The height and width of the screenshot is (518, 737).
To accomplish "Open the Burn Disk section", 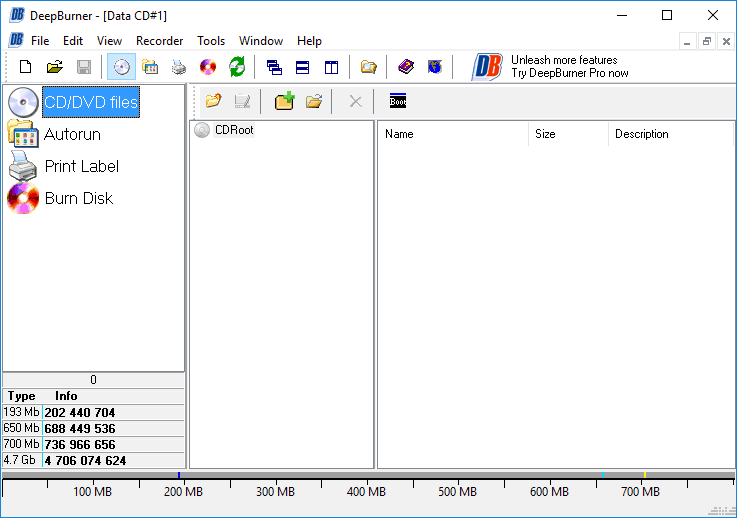I will tap(79, 198).
